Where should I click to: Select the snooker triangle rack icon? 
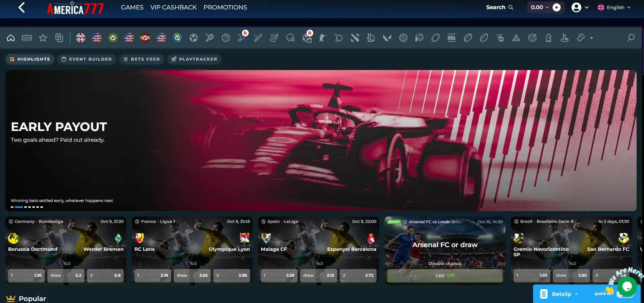point(516,38)
